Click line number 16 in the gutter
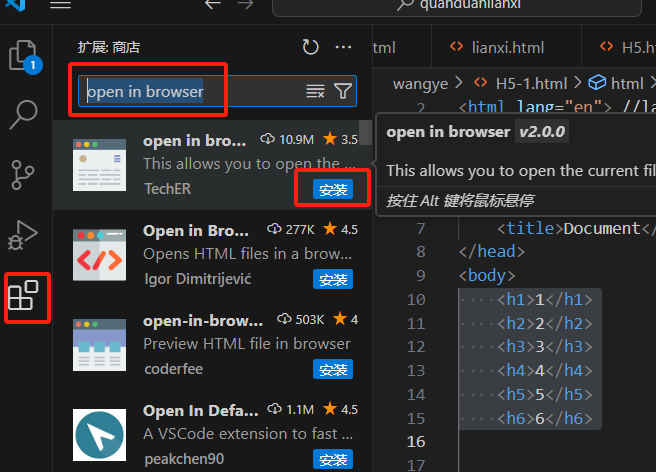Screen dimensions: 656x472 (416, 442)
